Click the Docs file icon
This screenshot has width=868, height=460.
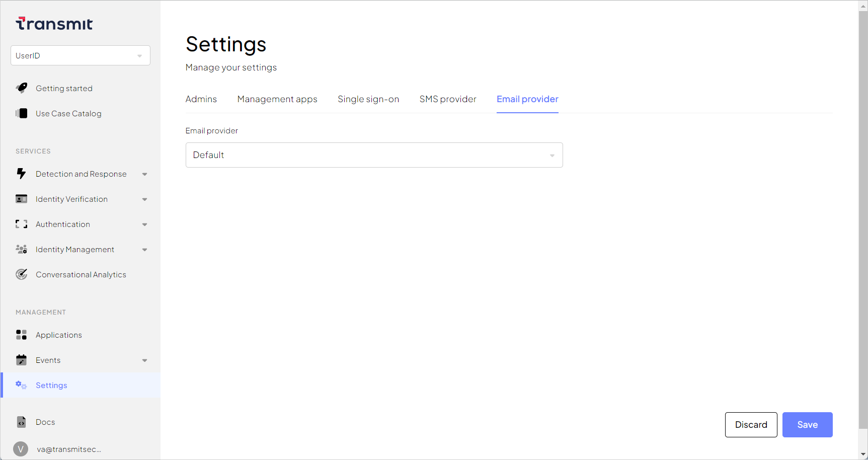tap(22, 422)
